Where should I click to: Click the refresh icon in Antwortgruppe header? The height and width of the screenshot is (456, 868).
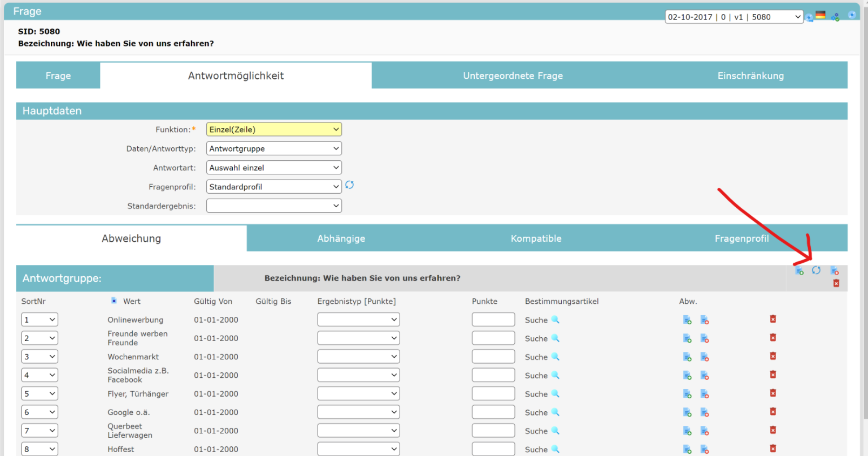pyautogui.click(x=816, y=270)
